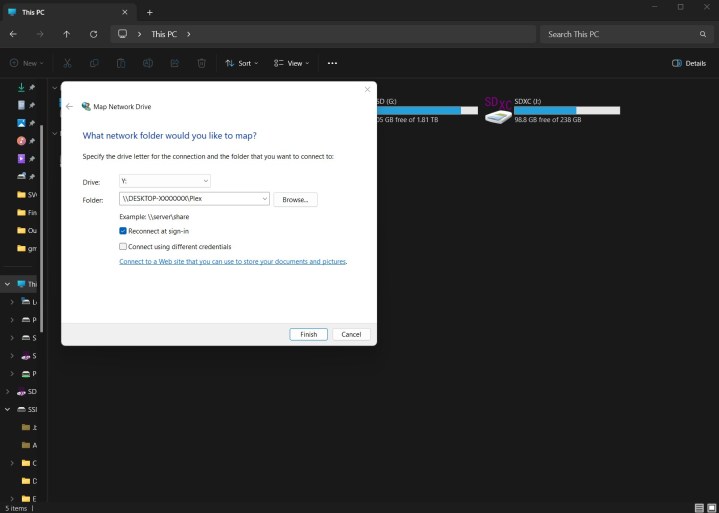719x513 pixels.
Task: Click the Refresh icon in navigation bar
Action: click(93, 34)
